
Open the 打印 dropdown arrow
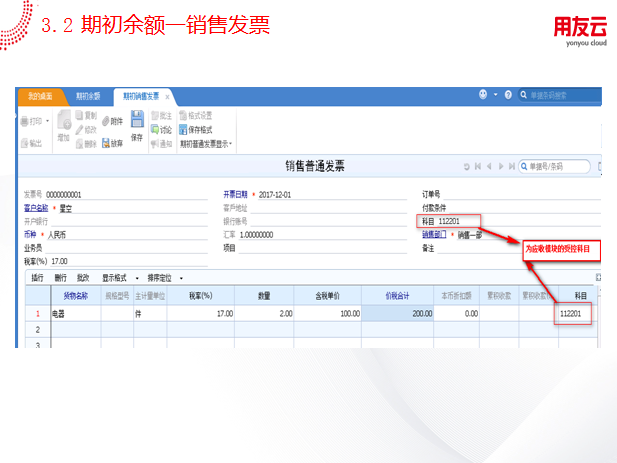48,121
